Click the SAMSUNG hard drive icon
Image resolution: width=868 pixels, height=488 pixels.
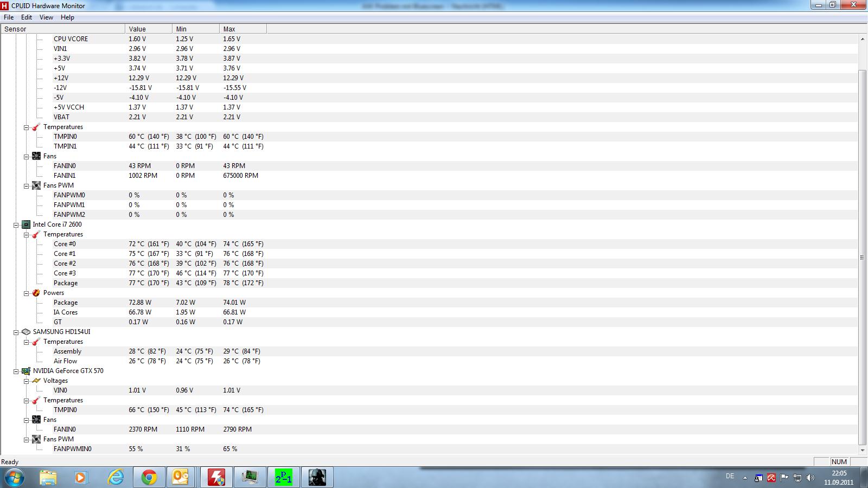click(25, 332)
